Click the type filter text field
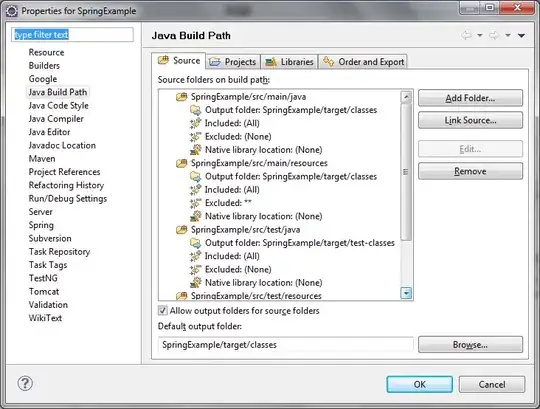This screenshot has width=540, height=409. [72, 35]
